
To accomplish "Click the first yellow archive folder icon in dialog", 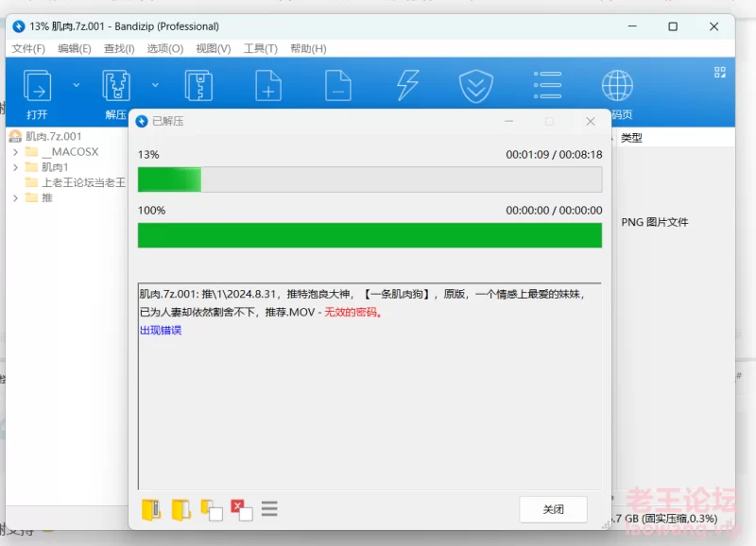I will (x=151, y=509).
